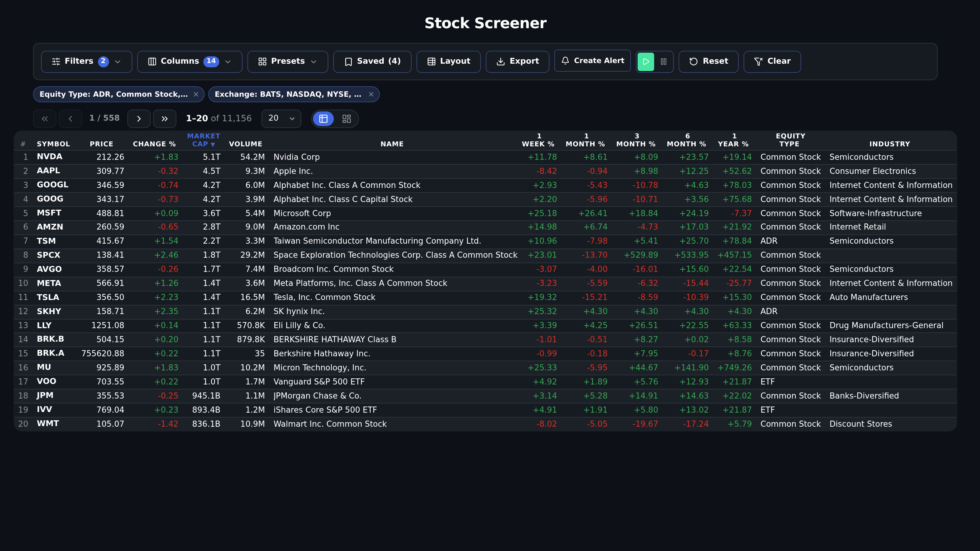Select the AAPL ticker symbol
This screenshot has height=551, width=980.
point(48,171)
